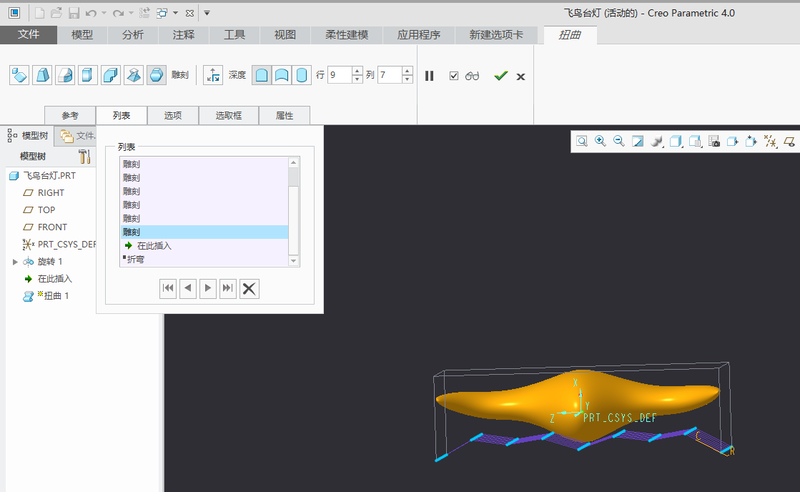Click the Zoom In magnifier icon
The image size is (800, 492).
601,141
